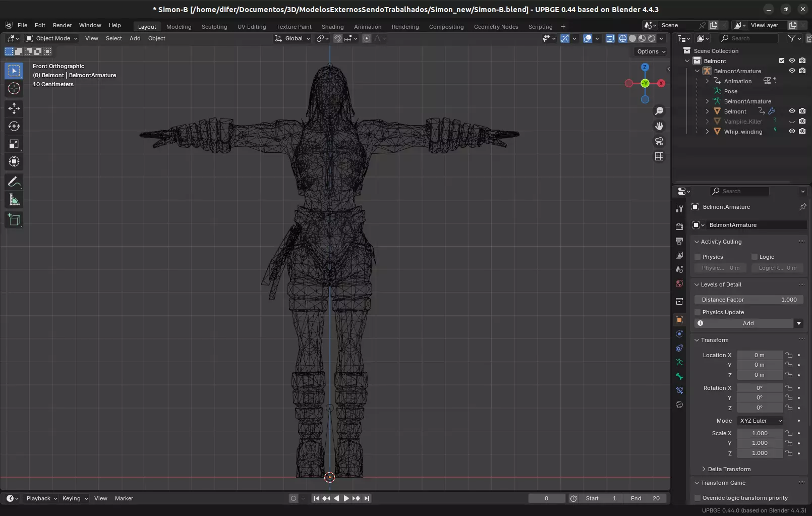This screenshot has width=812, height=516.
Task: Open the View Layer properties tab
Action: click(x=679, y=255)
